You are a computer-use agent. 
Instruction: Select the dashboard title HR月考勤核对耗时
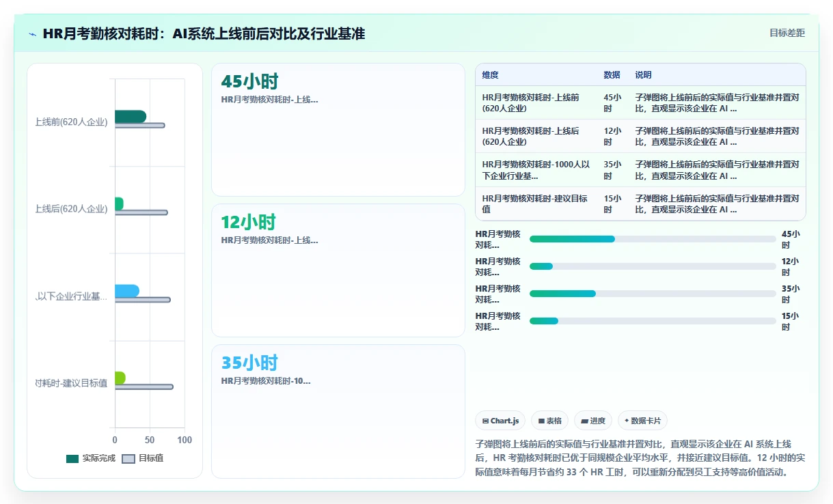coord(204,33)
